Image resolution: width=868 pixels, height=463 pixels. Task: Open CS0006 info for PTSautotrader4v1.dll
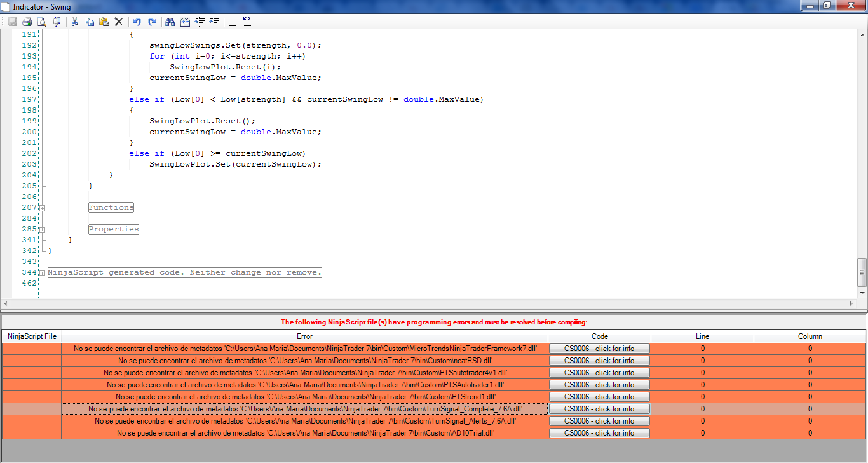[x=600, y=373]
